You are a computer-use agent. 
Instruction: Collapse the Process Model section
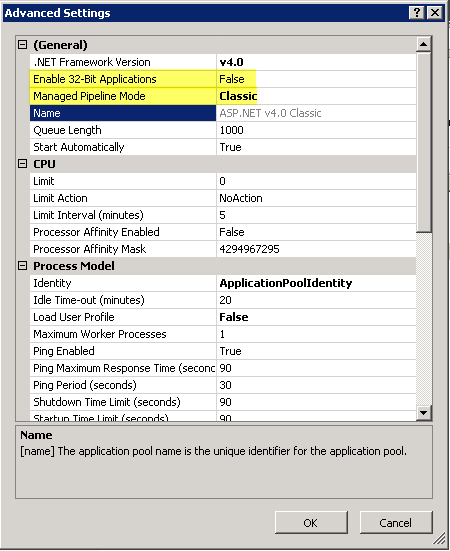point(22,266)
